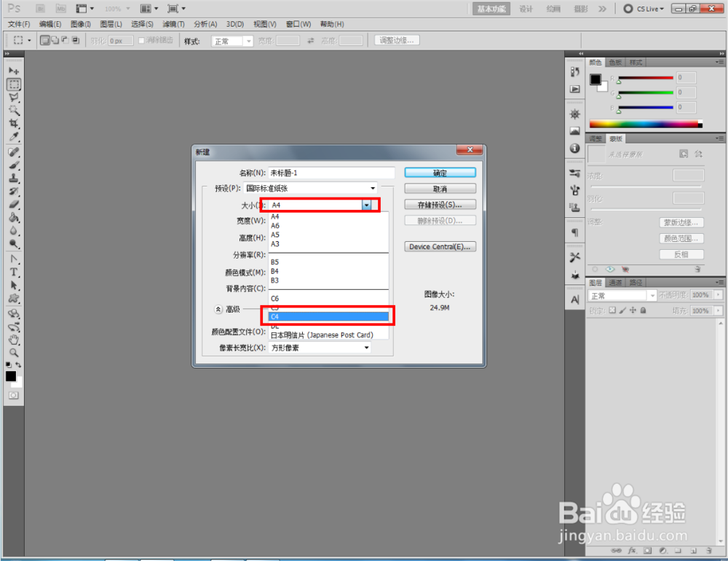The image size is (728, 561).
Task: Select the Polygonal Lasso tool
Action: click(x=14, y=97)
